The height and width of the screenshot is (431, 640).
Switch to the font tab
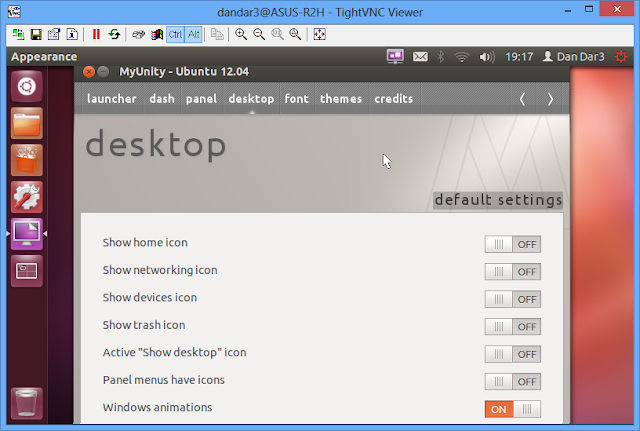tap(297, 99)
